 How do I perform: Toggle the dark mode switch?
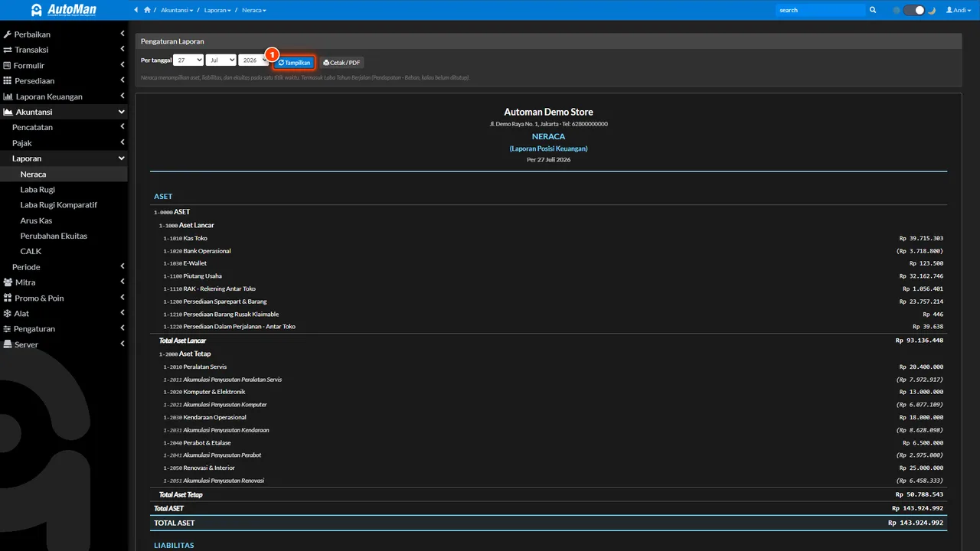914,10
